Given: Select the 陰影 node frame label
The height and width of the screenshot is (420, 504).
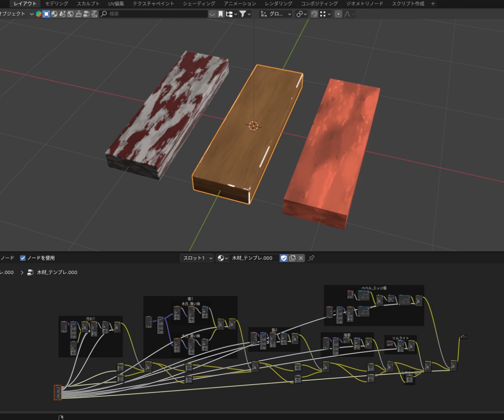Looking at the screenshot, I should click(347, 335).
